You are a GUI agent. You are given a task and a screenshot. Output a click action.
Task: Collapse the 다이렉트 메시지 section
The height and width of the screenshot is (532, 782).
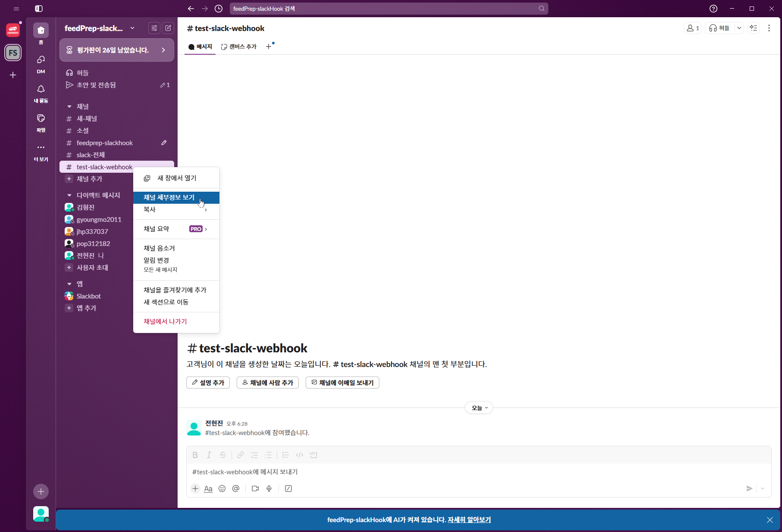pos(69,195)
